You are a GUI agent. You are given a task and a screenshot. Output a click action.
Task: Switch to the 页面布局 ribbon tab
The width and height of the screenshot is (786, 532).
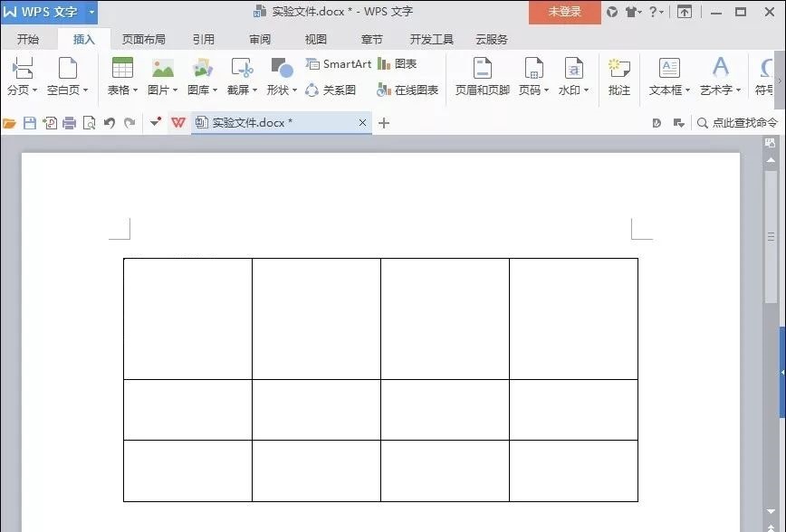[x=144, y=39]
